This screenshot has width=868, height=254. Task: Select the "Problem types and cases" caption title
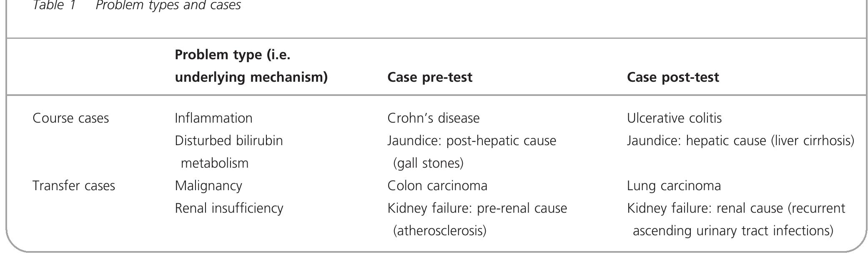click(x=168, y=5)
